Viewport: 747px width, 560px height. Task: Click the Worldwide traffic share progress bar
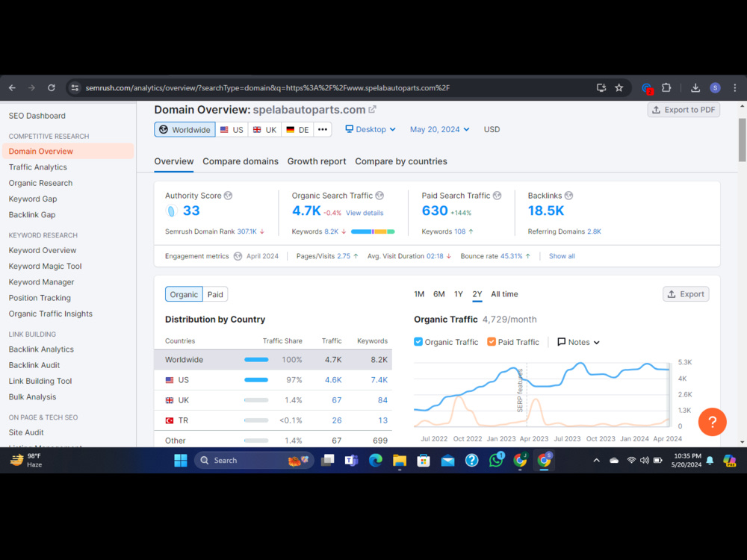click(x=256, y=360)
